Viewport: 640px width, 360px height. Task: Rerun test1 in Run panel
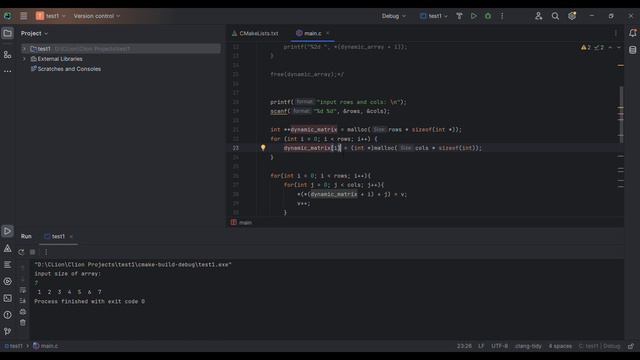point(21,252)
